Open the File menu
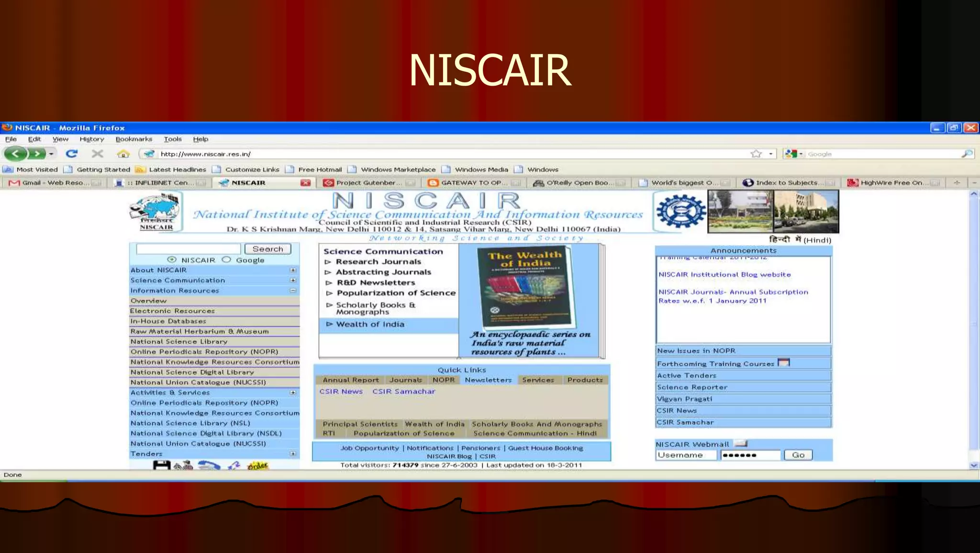 [x=11, y=139]
